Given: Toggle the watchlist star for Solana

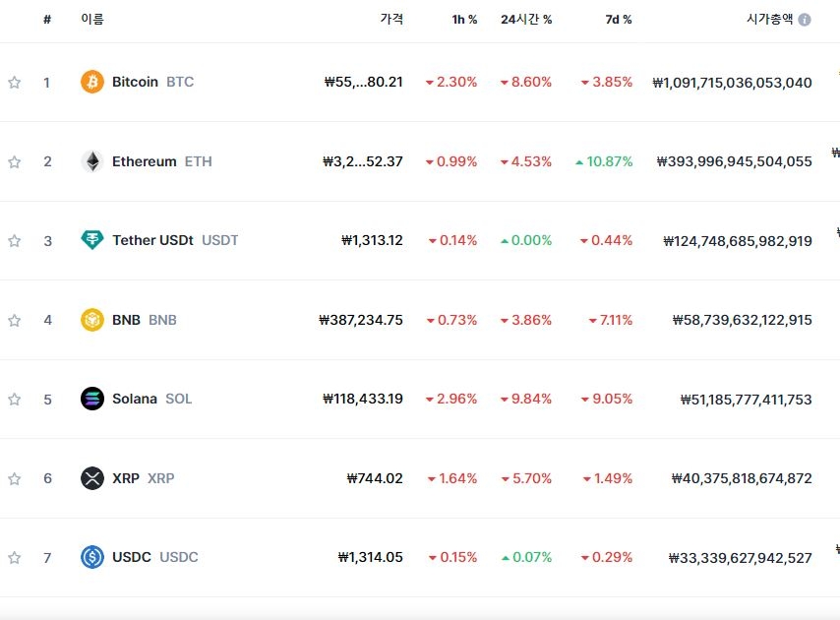Looking at the screenshot, I should pyautogui.click(x=15, y=400).
